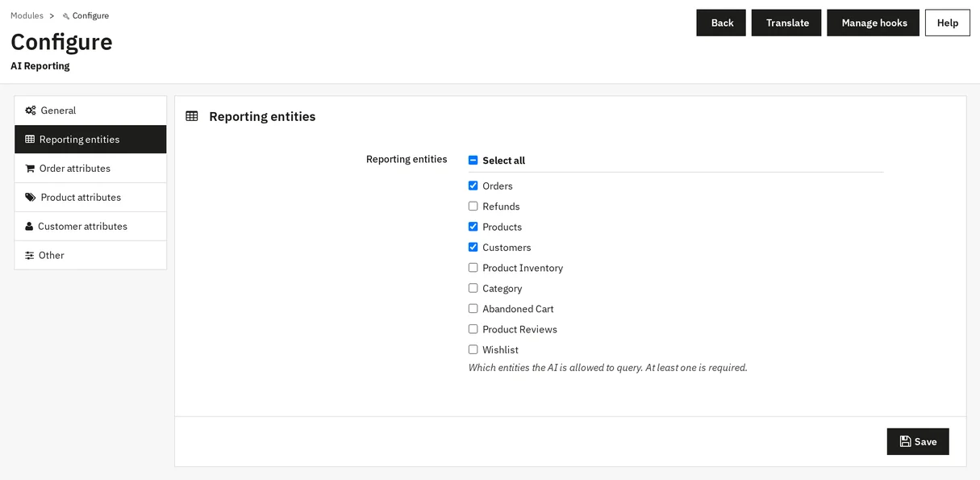Click the Abandoned Cart label

(518, 309)
